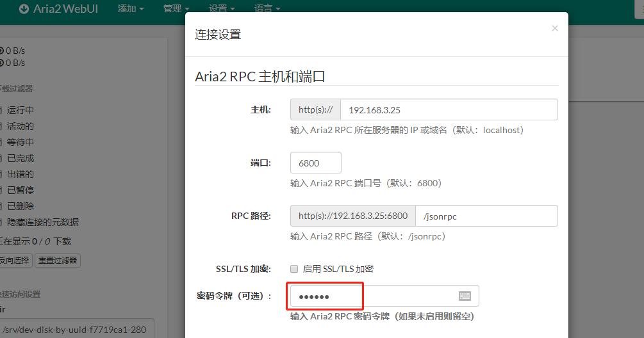Viewport: 644px width, 338px height.
Task: Click the 重置过滤器 button
Action: [58, 260]
